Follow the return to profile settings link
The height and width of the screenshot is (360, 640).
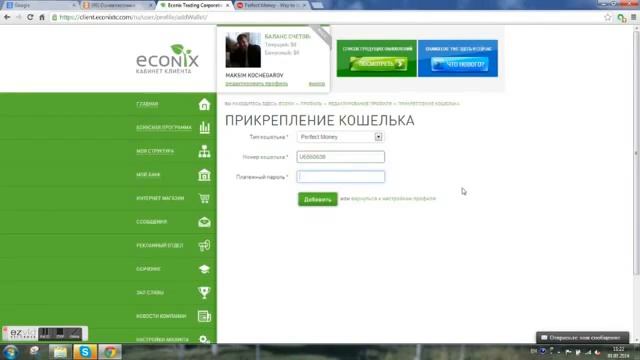pyautogui.click(x=393, y=199)
